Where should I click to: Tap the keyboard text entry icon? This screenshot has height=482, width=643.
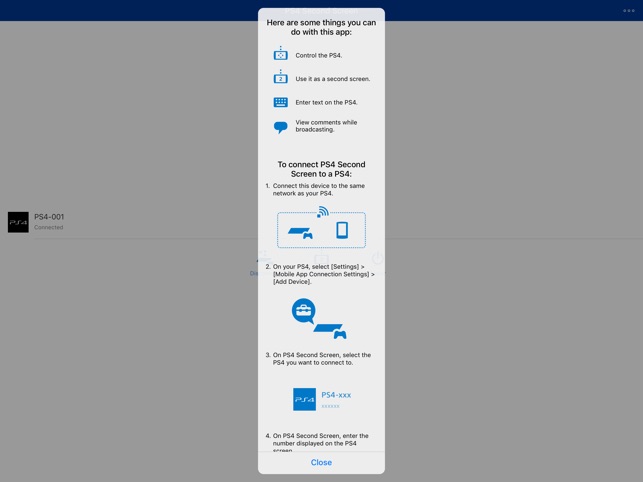pos(281,102)
